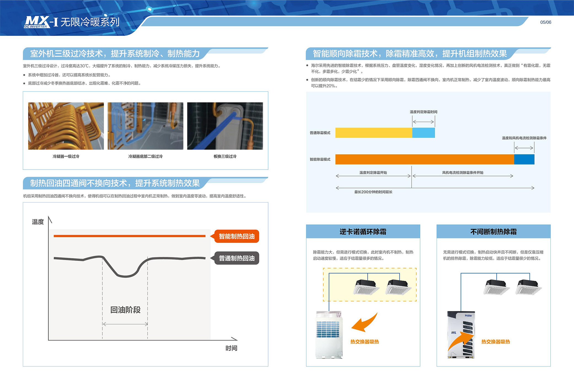Click the 回油阶段 text in chart
This screenshot has width=574, height=392.
[x=125, y=310]
